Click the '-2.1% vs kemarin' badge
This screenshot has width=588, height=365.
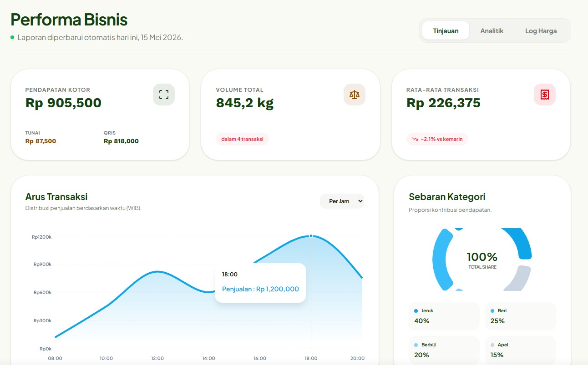437,139
